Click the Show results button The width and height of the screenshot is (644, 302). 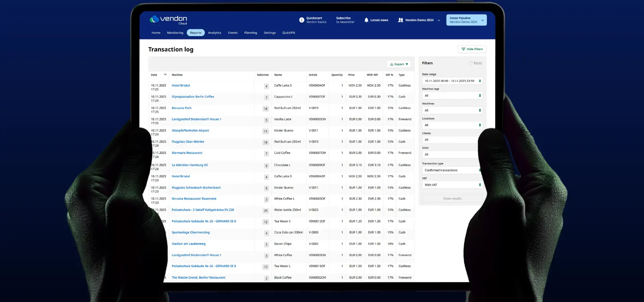[x=452, y=199]
